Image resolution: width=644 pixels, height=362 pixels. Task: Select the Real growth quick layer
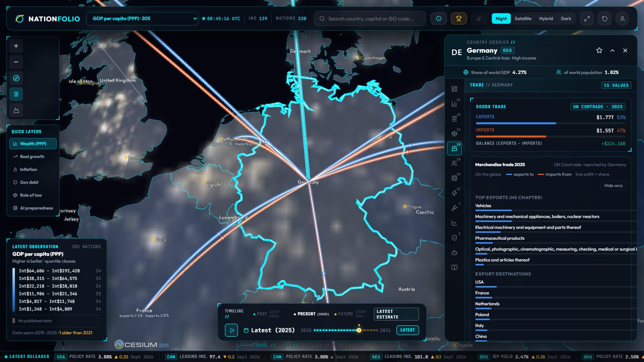[33, 156]
